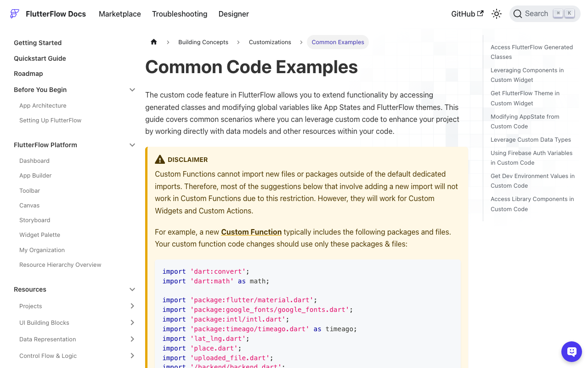This screenshot has height=368, width=588.
Task: Click the timeago import code line
Action: (x=260, y=329)
